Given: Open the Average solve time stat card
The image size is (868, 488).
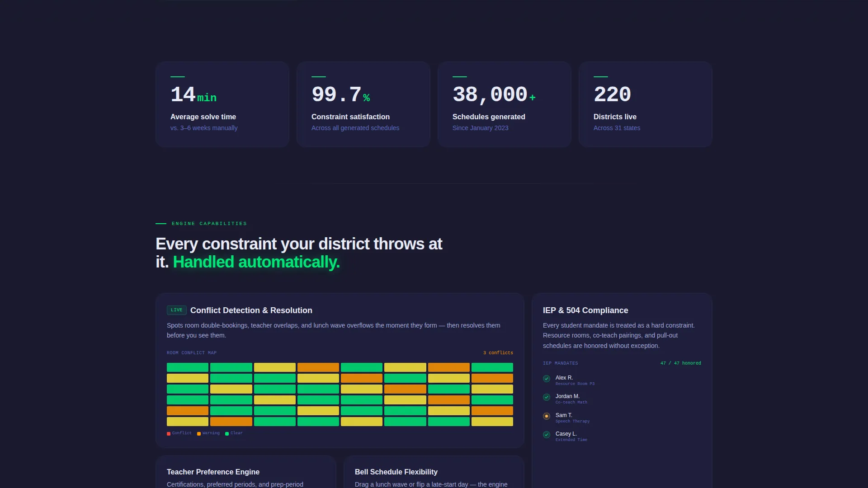Looking at the screenshot, I should 222,104.
